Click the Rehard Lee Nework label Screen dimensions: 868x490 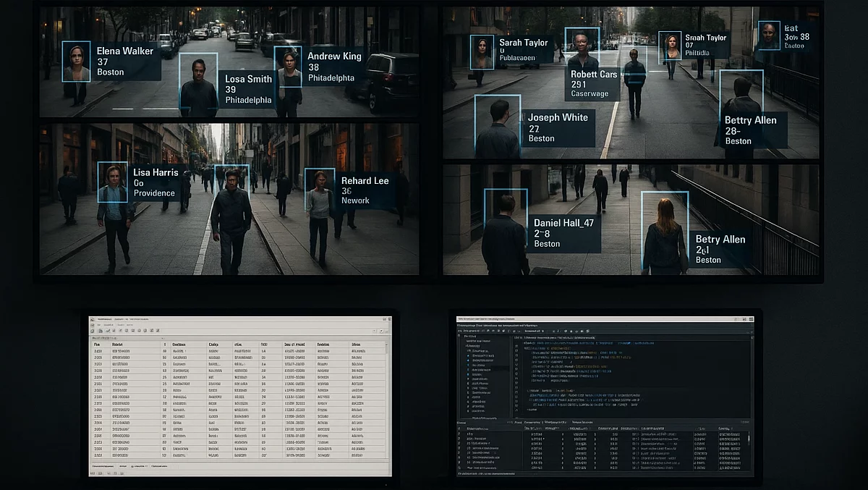click(365, 190)
